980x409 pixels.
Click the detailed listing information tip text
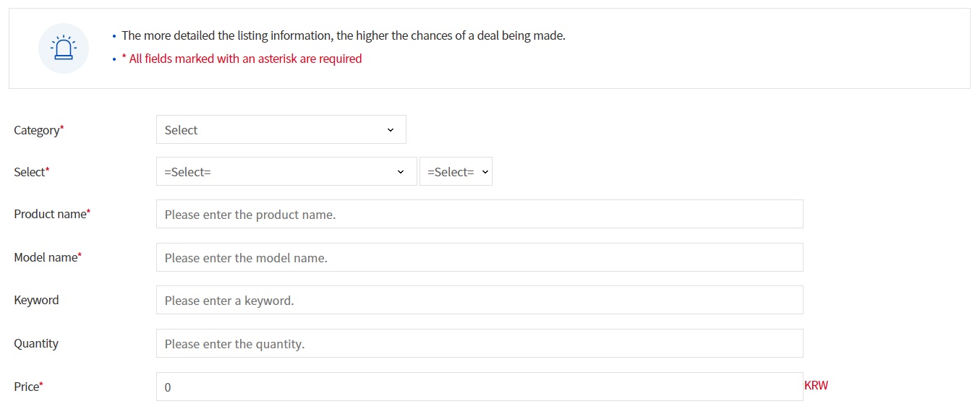point(343,35)
